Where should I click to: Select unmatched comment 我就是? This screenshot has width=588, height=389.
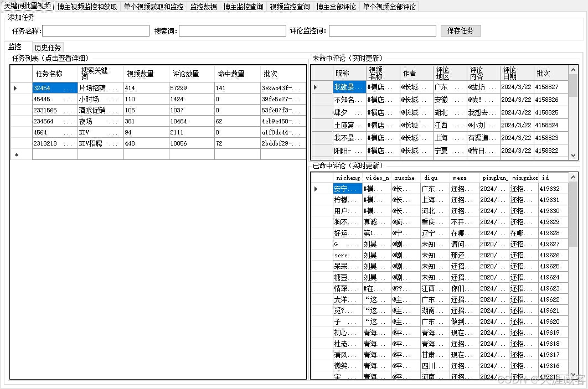349,87
